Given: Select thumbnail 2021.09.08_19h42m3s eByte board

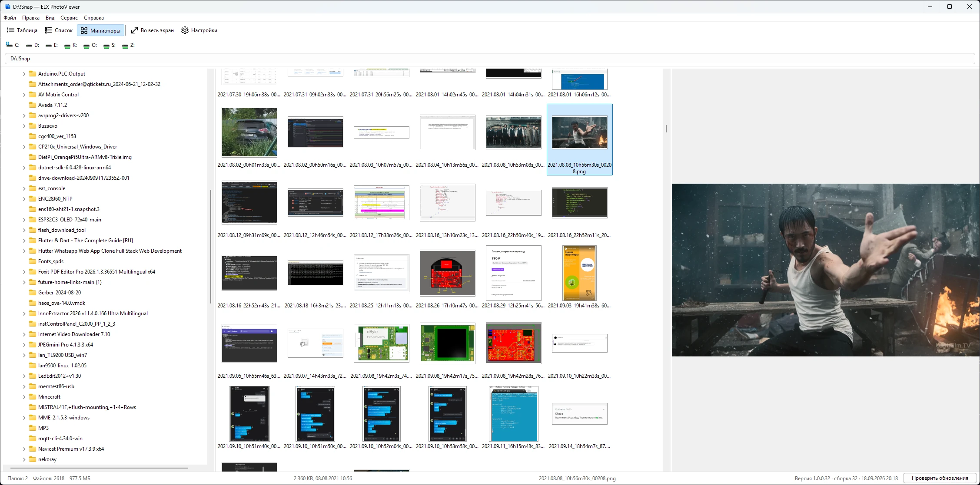Looking at the screenshot, I should [382, 343].
